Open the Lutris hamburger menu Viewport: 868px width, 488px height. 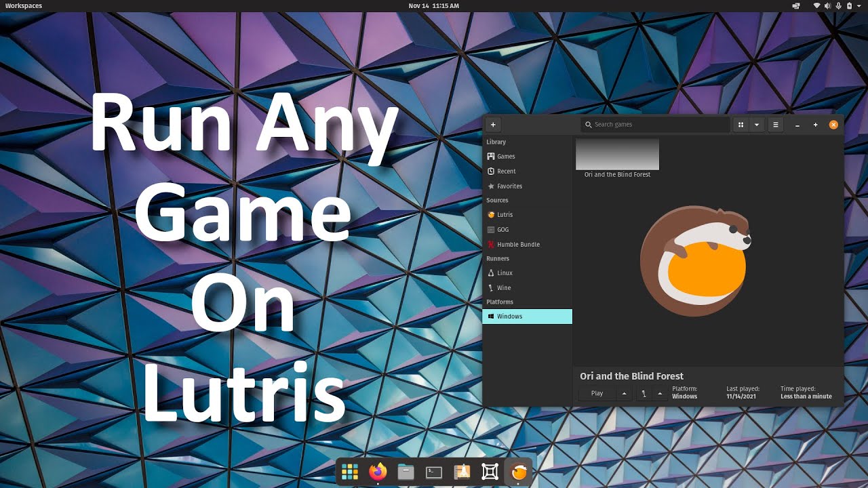click(776, 125)
